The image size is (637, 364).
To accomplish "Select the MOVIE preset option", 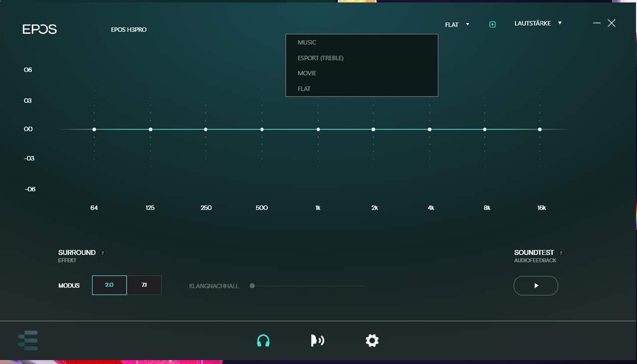I will coord(307,73).
